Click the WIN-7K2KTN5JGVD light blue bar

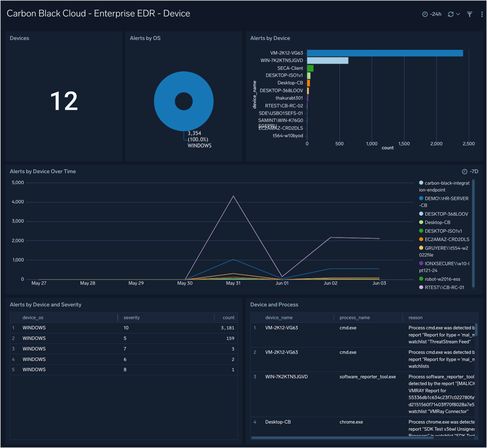point(327,60)
